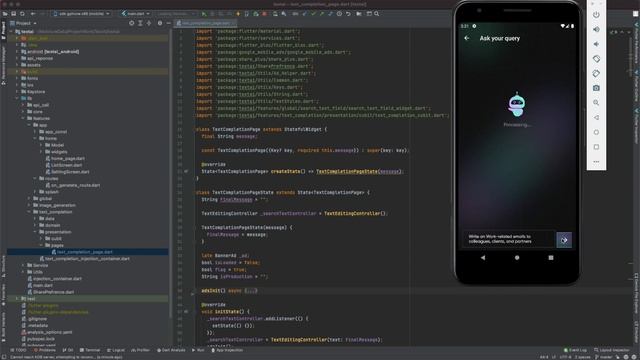The width and height of the screenshot is (640, 360).
Task: Click the emulator toolbar overview square
Action: [596, 147]
